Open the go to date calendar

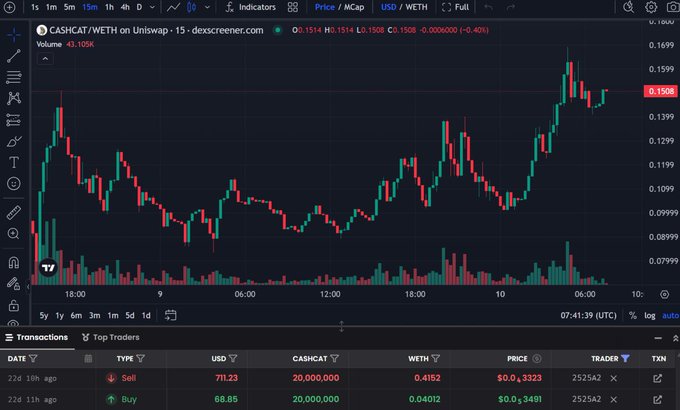(x=170, y=315)
